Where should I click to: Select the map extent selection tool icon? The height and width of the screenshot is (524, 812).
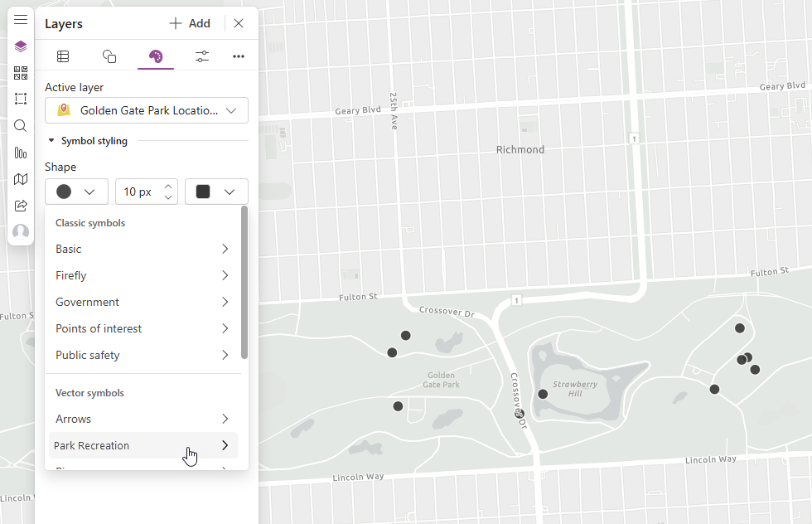(x=20, y=99)
